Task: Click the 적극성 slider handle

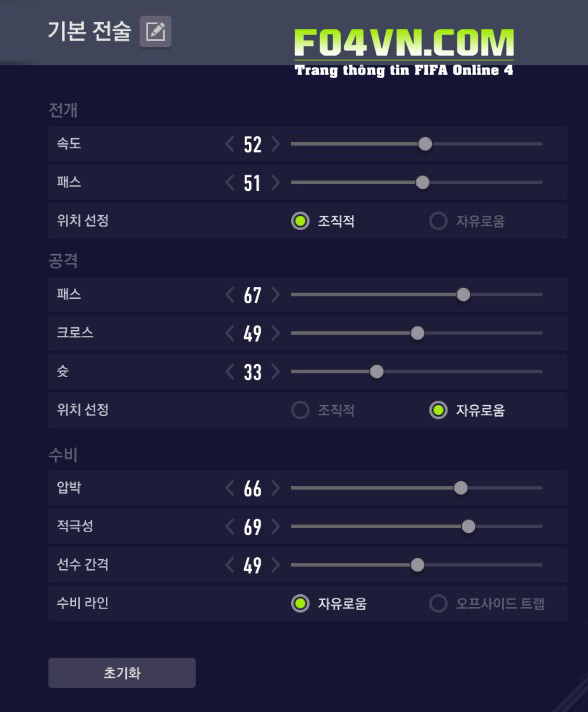Action: point(468,527)
